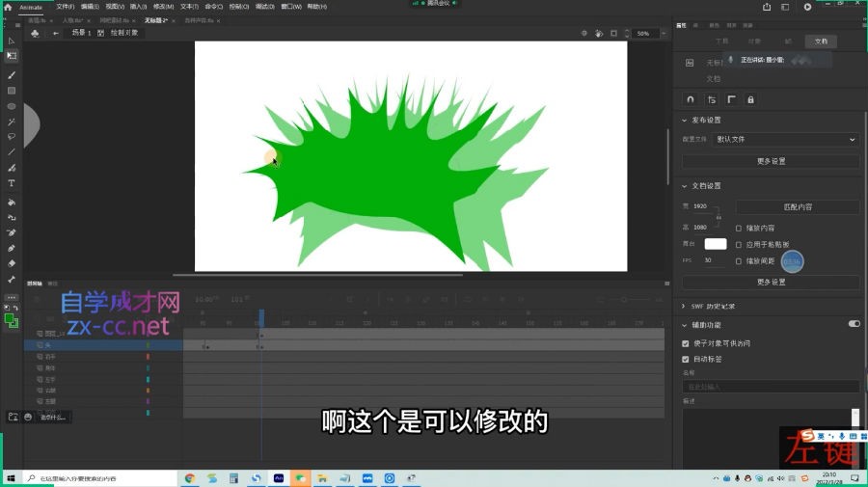Open the 文件 menu
The width and height of the screenshot is (868, 487).
pyautogui.click(x=65, y=7)
